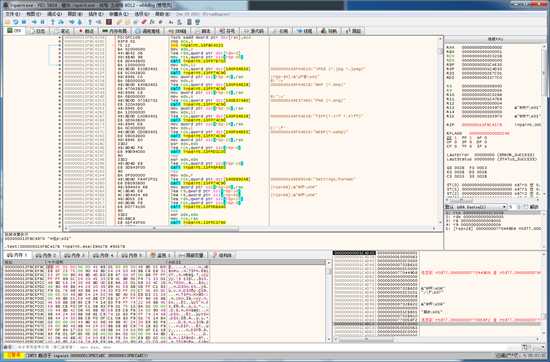Click the fx functions toolbar icon
550x362 pixels.
tap(152, 22)
